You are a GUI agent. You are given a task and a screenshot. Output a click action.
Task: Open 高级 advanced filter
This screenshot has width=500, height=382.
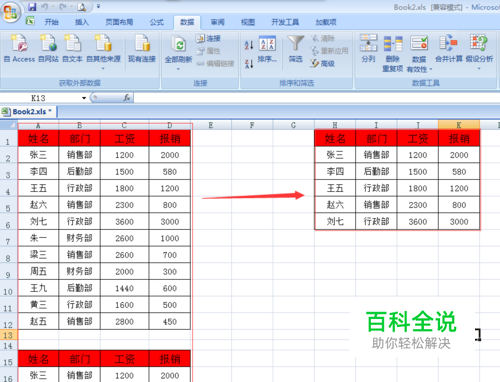click(x=323, y=63)
